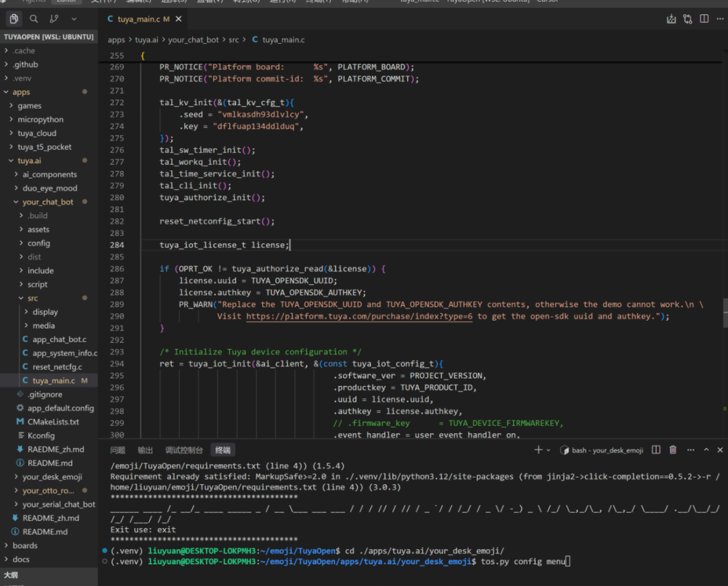Image resolution: width=728 pixels, height=586 pixels.
Task: Open the Source Control branch icon
Action: [54, 19]
